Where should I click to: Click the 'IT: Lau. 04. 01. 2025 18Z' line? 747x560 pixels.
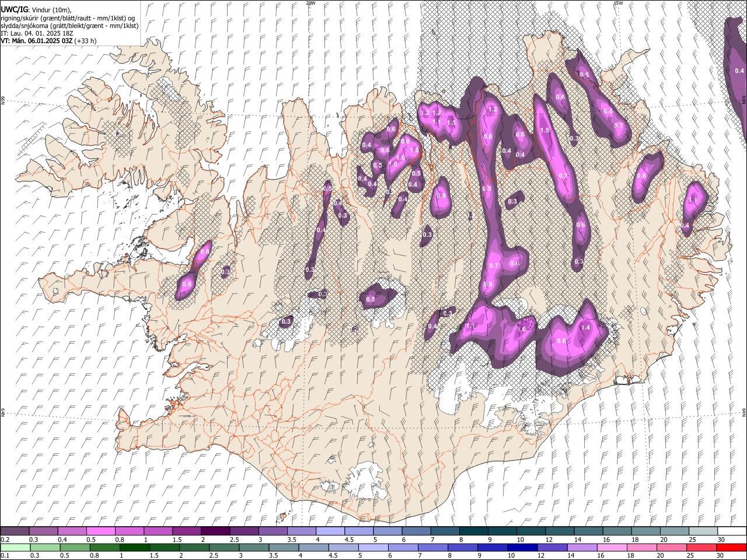click(36, 34)
